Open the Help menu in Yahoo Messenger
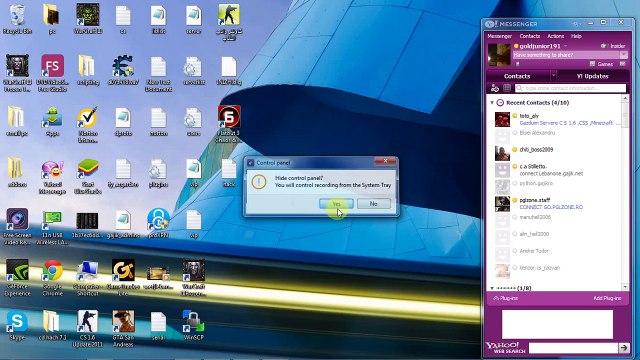 pos(576,36)
